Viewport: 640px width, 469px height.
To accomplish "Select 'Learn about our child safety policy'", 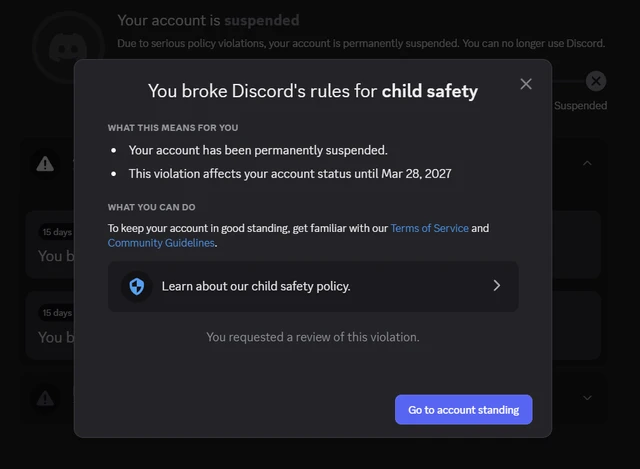I will pyautogui.click(x=313, y=287).
